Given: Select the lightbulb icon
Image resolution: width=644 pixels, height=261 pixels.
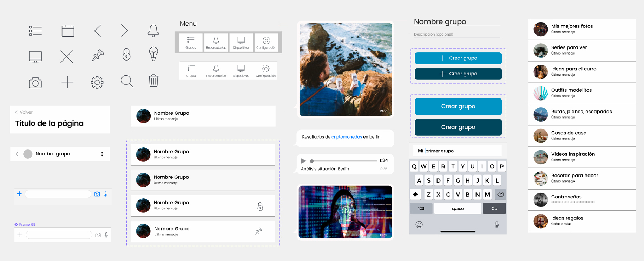Looking at the screenshot, I should (x=153, y=54).
